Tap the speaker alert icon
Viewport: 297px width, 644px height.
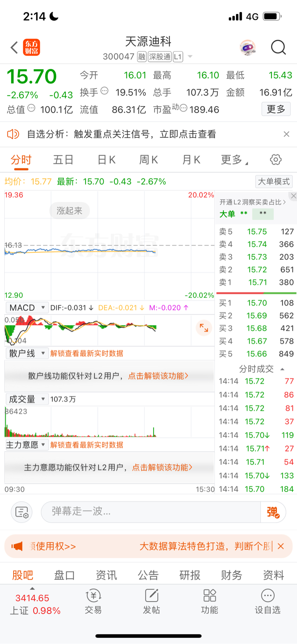[13, 134]
